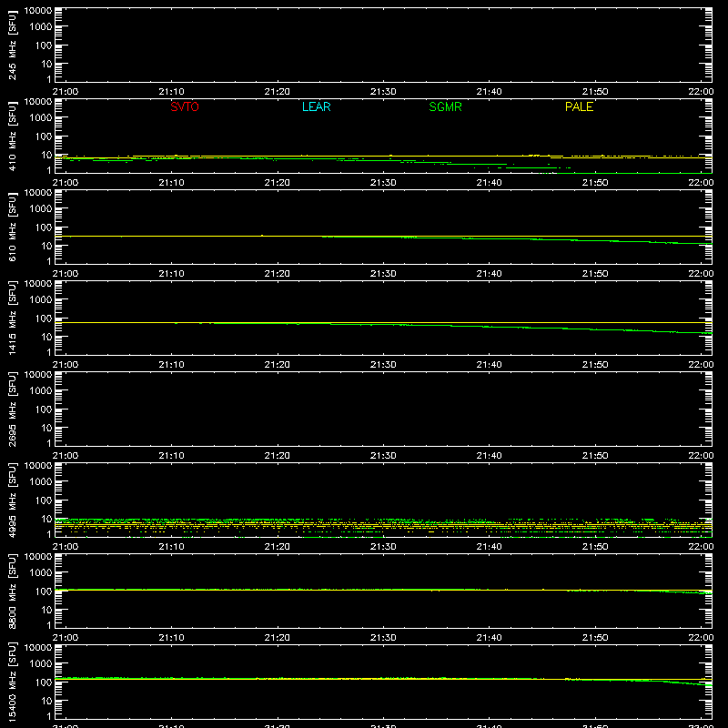
Task: Click the 100 tick on 610 MHz axis
Action: 44,227
